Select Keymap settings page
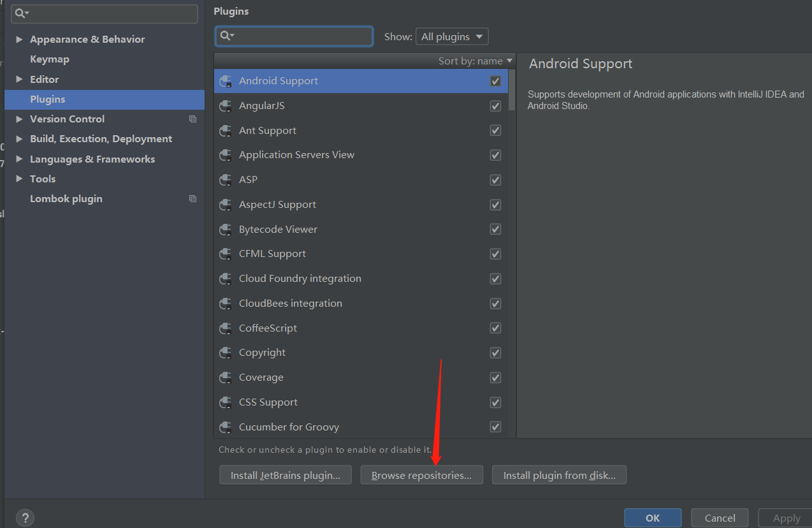The width and height of the screenshot is (812, 528). (x=50, y=59)
